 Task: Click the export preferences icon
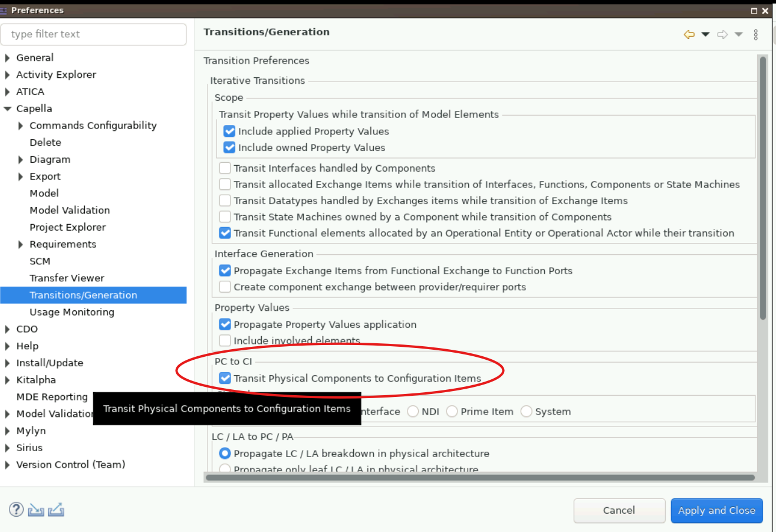click(56, 510)
